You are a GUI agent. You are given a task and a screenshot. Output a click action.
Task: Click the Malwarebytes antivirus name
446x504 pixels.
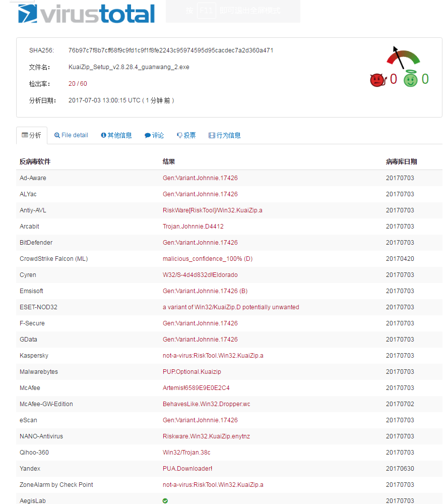pyautogui.click(x=39, y=372)
